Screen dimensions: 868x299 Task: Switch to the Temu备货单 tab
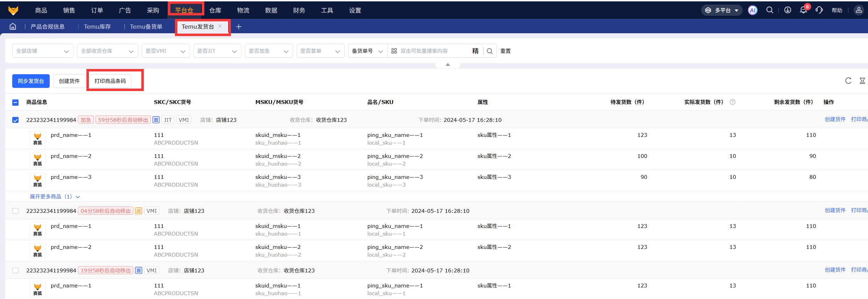(x=146, y=27)
